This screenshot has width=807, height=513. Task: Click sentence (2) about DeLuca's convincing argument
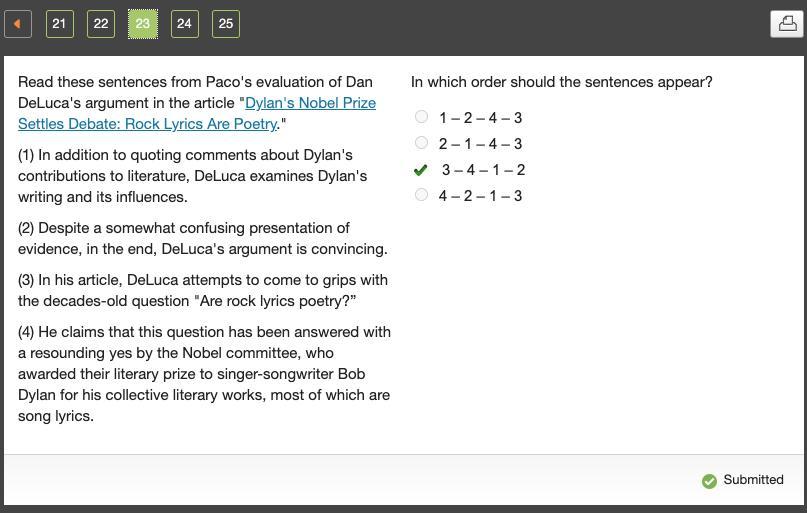202,238
